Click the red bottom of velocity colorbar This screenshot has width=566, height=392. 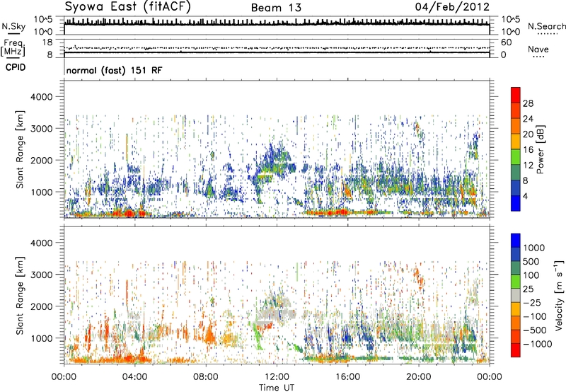click(516, 350)
